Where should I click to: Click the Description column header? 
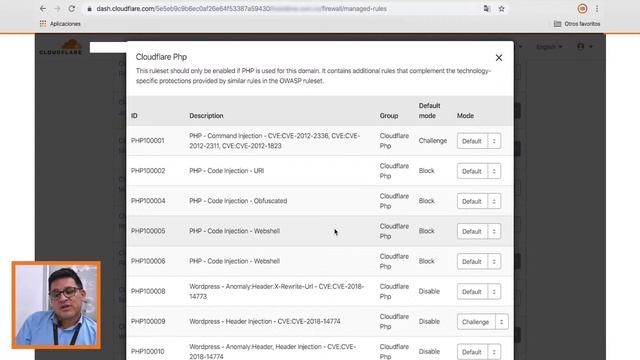tap(206, 116)
